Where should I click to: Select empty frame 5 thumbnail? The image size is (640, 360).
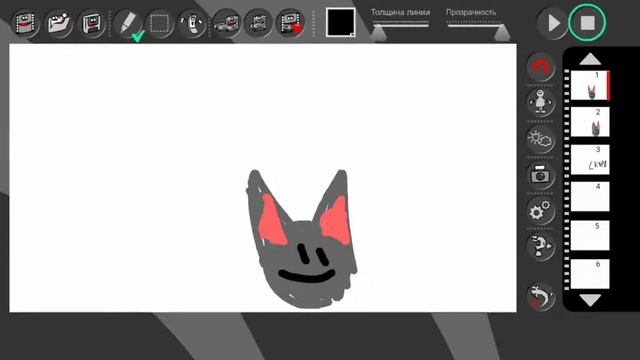[590, 236]
